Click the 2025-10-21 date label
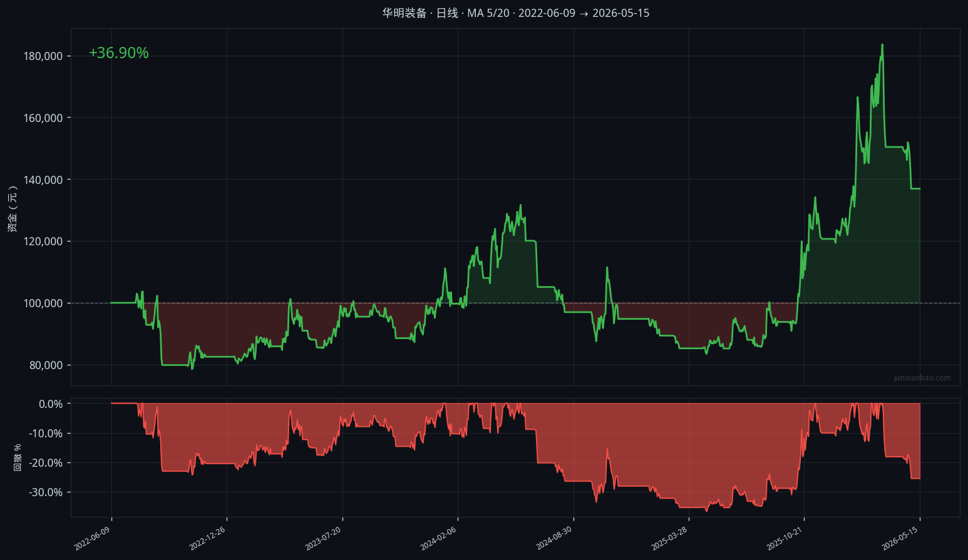The width and height of the screenshot is (968, 560). pos(785,538)
